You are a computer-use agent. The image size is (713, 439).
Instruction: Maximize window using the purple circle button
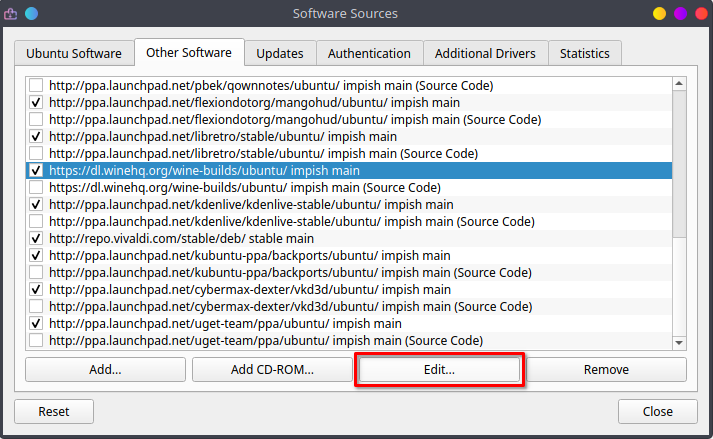pyautogui.click(x=680, y=14)
